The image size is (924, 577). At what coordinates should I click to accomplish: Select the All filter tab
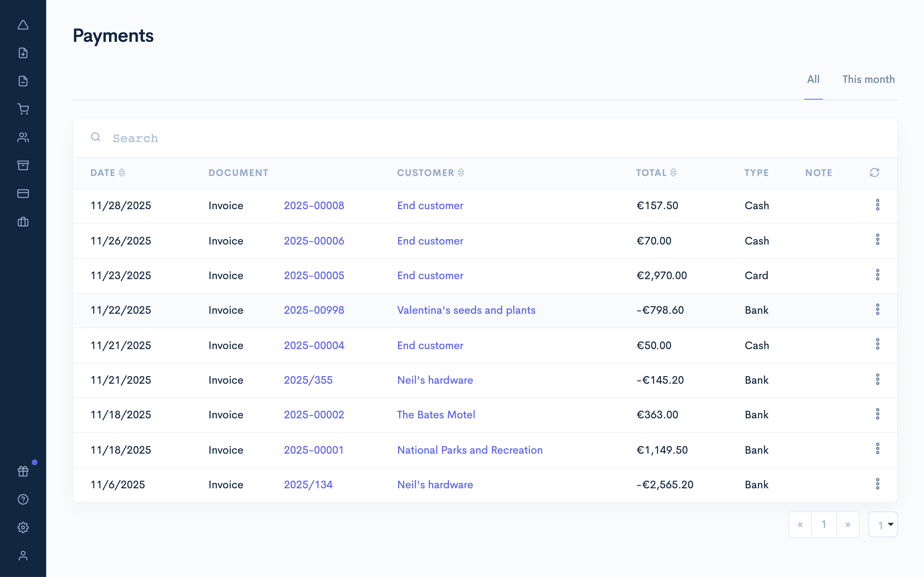pos(813,79)
